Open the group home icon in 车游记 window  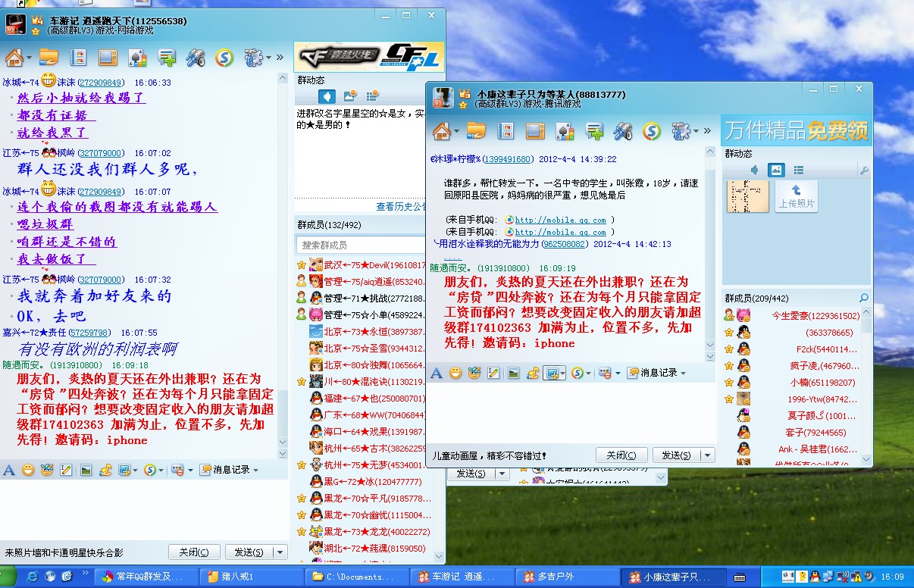pos(14,57)
